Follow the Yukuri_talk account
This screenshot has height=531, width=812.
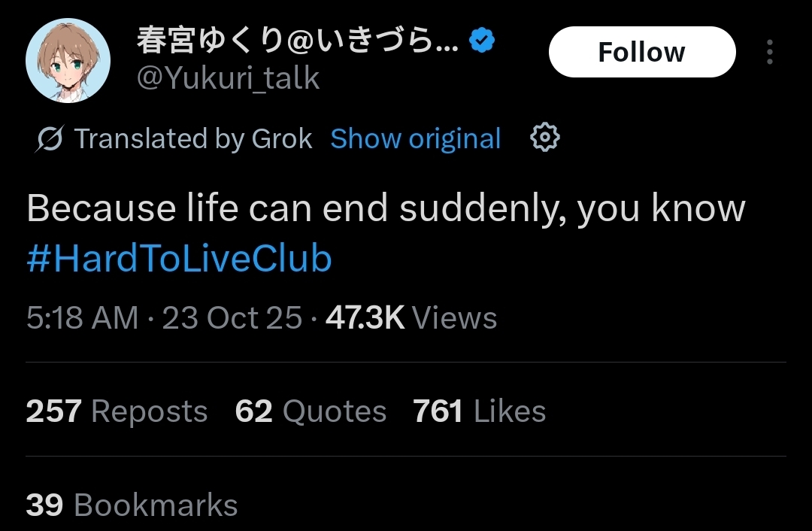point(642,52)
